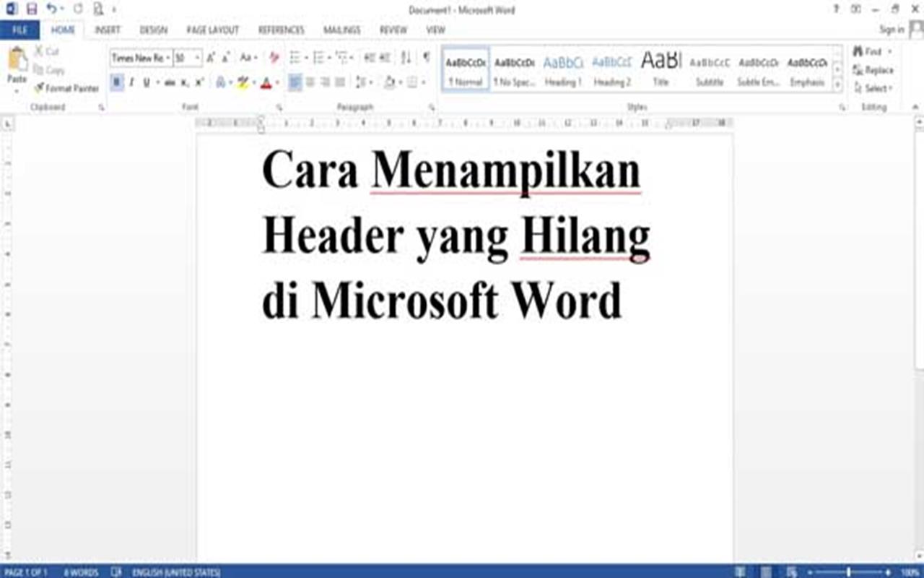Open Word Help question mark
This screenshot has height=578, width=924.
click(x=836, y=9)
